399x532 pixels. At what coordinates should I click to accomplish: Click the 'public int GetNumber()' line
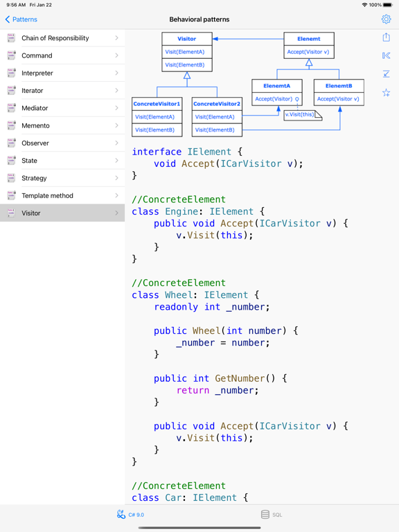click(x=220, y=378)
